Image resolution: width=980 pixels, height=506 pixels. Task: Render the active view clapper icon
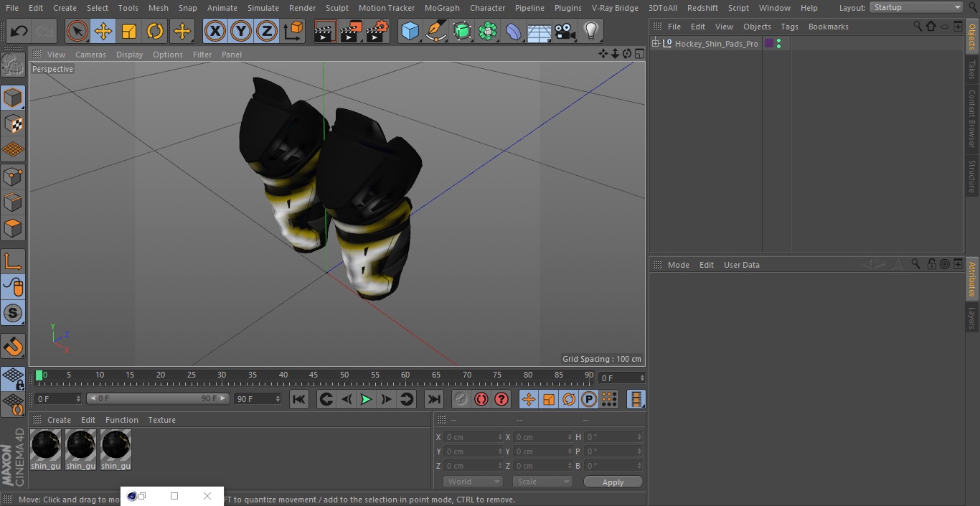point(325,31)
